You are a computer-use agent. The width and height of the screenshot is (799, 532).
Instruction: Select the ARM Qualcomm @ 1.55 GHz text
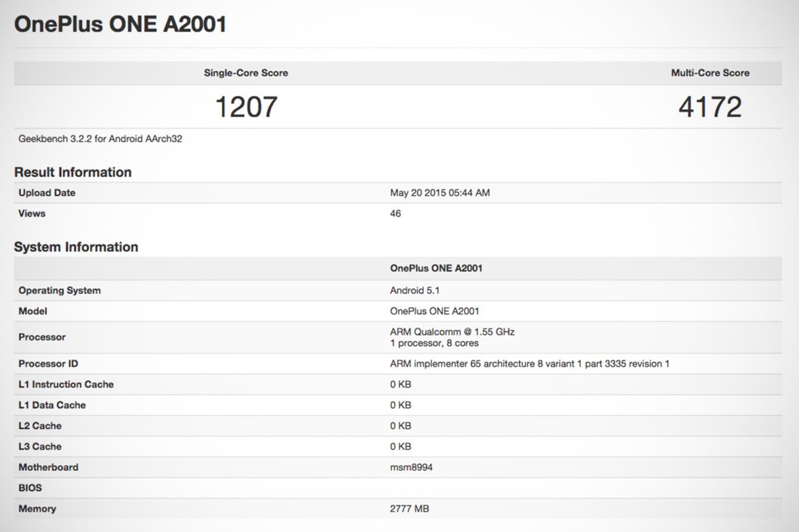pyautogui.click(x=452, y=332)
